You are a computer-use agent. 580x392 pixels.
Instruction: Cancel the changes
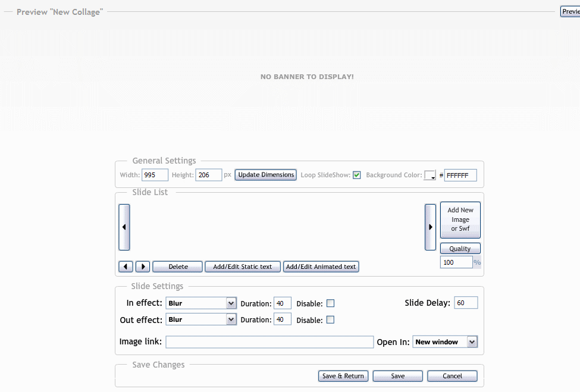tap(452, 376)
